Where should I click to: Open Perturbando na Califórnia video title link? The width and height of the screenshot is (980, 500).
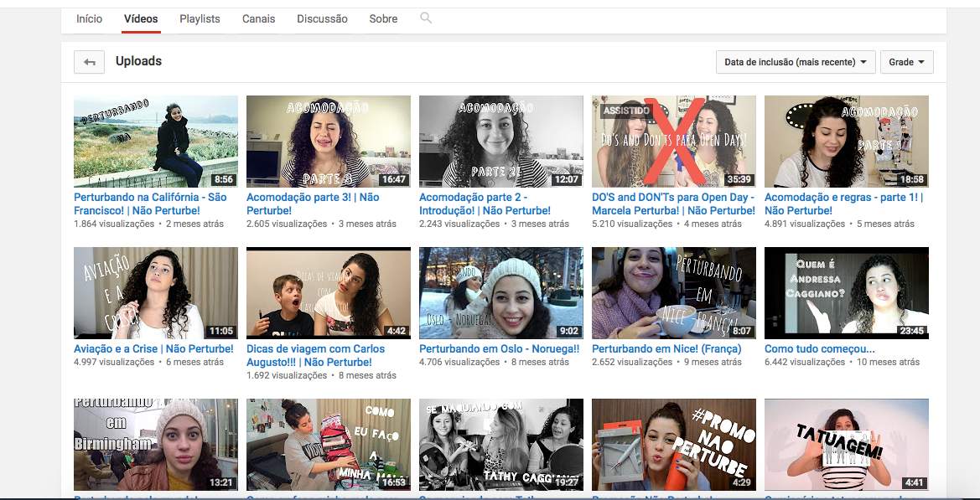click(x=150, y=204)
